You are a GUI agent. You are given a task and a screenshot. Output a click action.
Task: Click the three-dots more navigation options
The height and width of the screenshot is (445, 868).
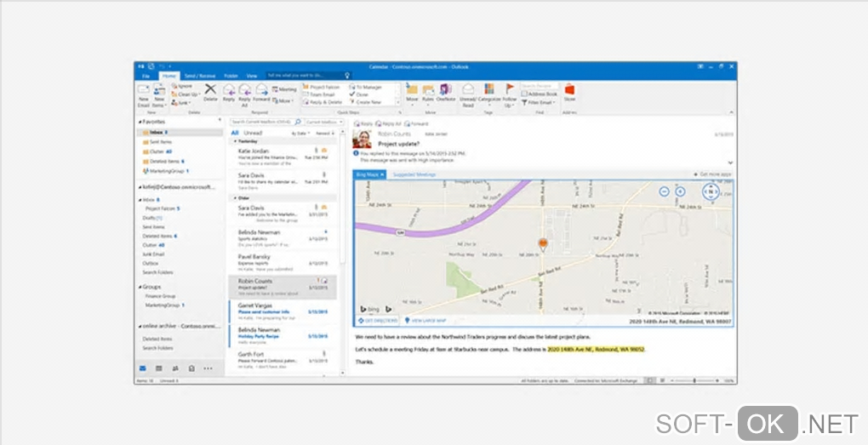[x=208, y=368]
